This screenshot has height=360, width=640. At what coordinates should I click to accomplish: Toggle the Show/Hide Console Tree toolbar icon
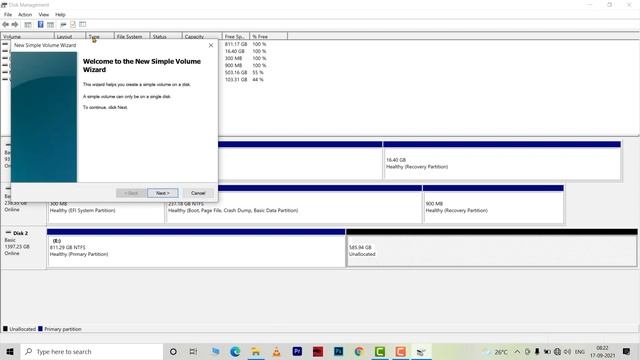point(28,24)
